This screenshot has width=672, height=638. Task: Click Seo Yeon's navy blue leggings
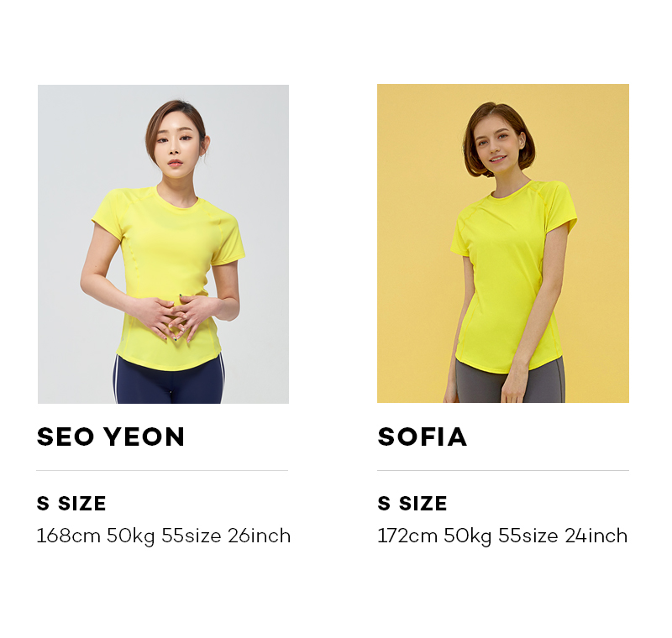coord(169,382)
